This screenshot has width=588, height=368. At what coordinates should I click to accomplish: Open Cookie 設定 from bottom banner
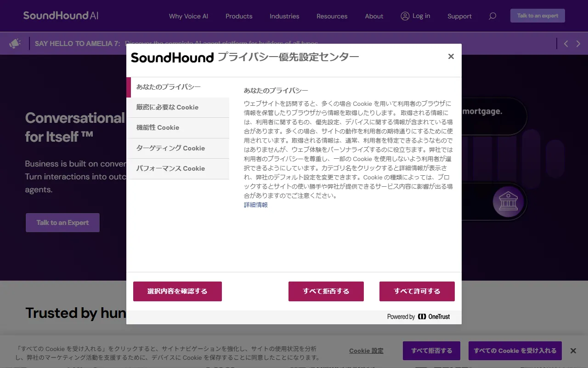tap(366, 351)
